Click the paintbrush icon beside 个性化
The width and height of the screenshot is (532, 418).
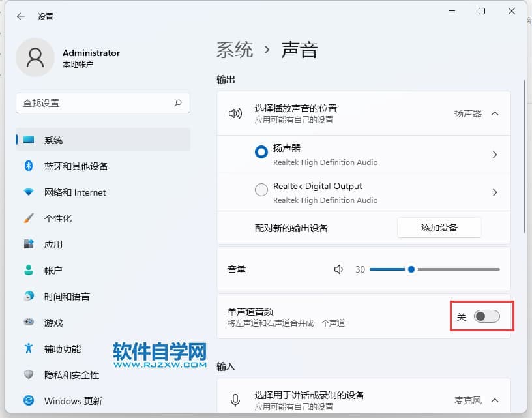pos(29,218)
